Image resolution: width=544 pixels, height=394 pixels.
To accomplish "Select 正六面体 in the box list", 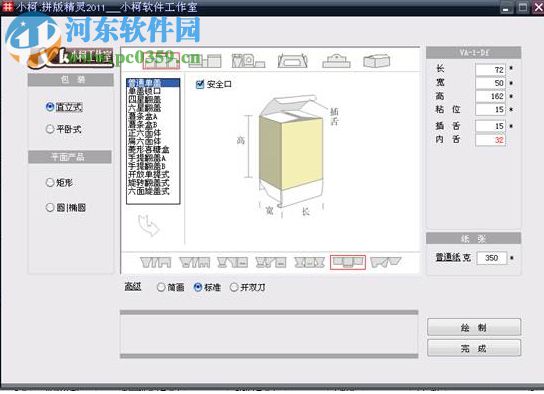I will coord(153,133).
